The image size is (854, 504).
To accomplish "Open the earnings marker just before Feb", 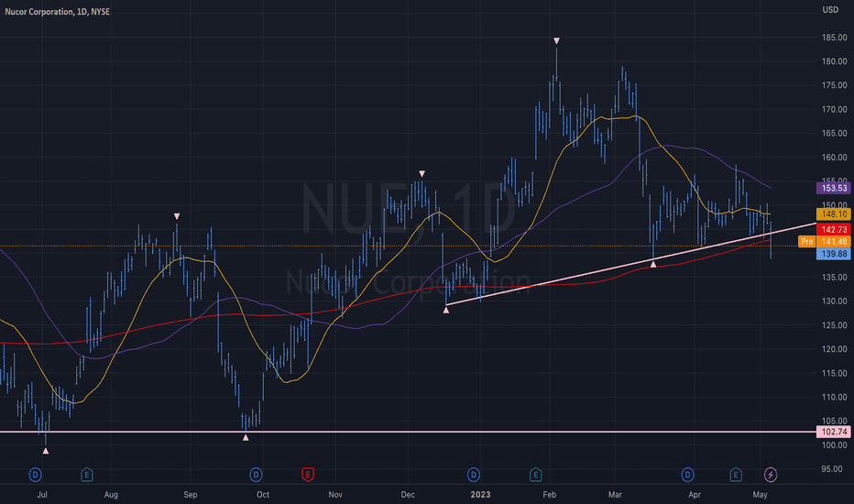I will pos(535,475).
